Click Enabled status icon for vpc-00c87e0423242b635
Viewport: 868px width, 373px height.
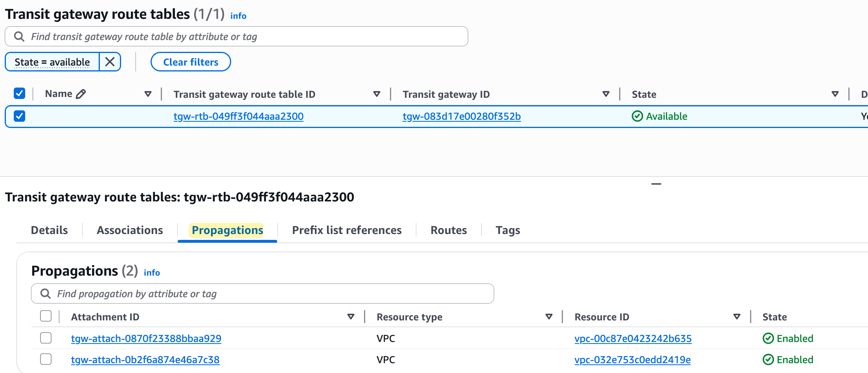pyautogui.click(x=768, y=338)
